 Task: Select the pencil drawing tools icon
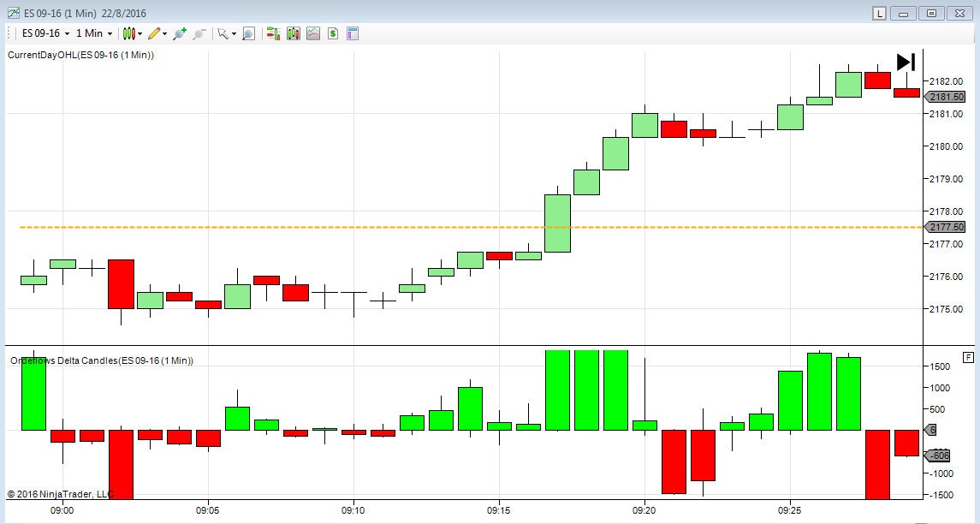(x=154, y=33)
